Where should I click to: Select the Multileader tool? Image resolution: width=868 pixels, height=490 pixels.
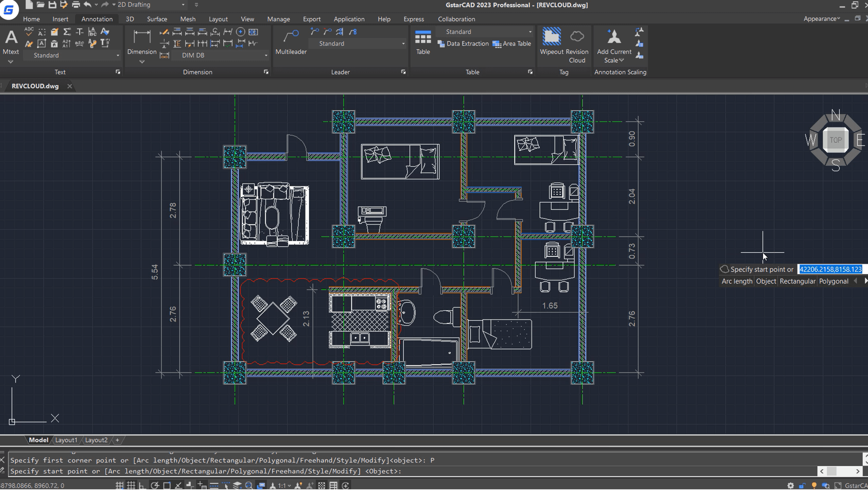click(291, 42)
